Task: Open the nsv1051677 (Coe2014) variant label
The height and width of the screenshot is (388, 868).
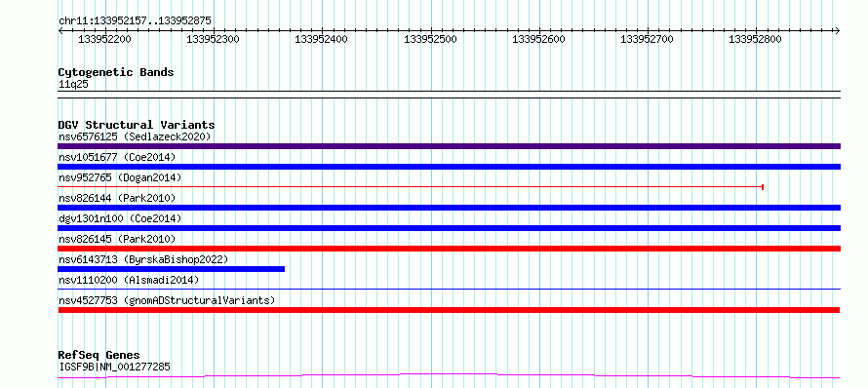Action: (117, 157)
